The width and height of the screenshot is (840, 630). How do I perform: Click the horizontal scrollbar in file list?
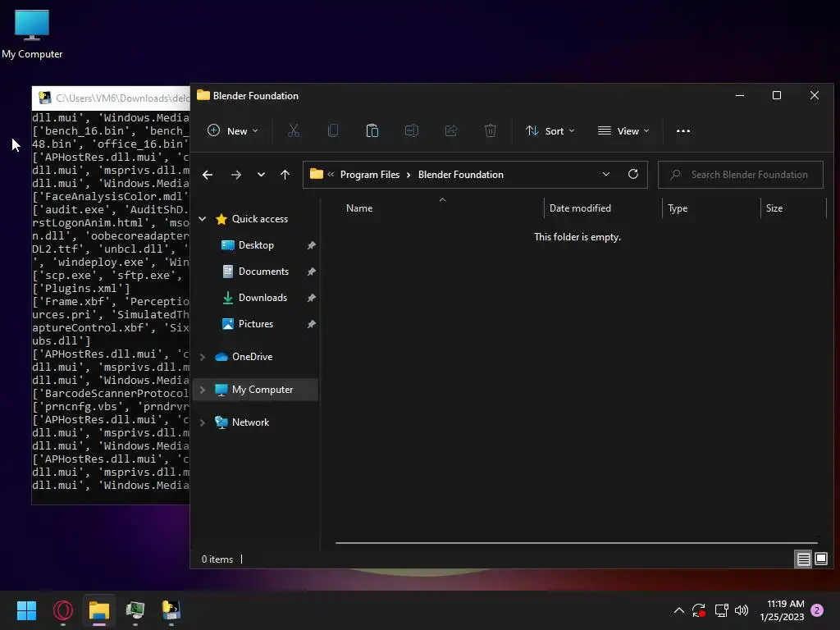click(577, 543)
